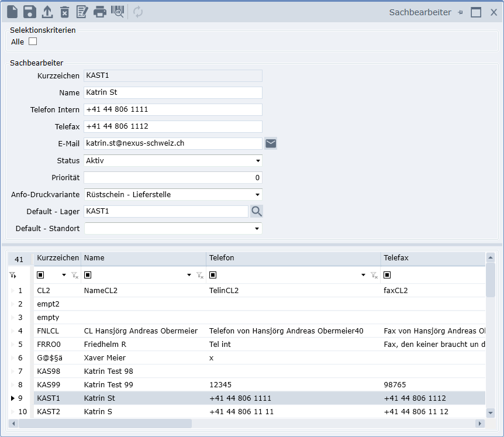Save the record with the floppy disk icon
The image size is (504, 437).
pyautogui.click(x=30, y=11)
